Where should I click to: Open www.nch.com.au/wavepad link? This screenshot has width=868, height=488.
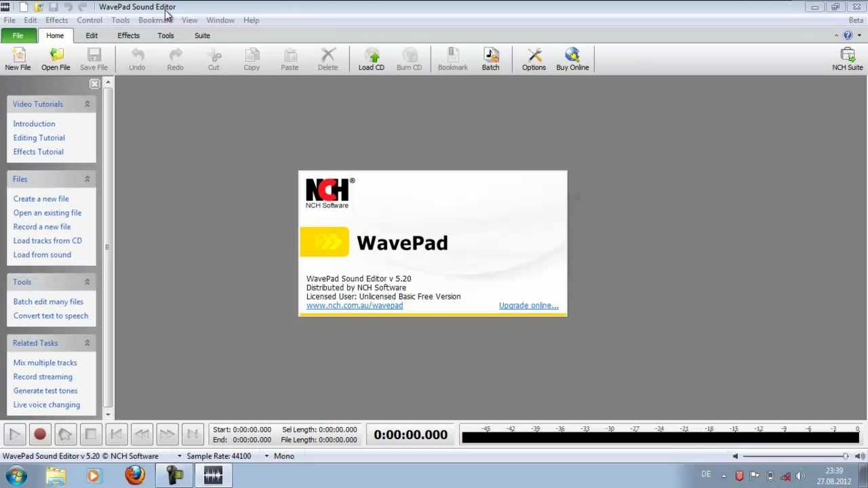coord(354,306)
